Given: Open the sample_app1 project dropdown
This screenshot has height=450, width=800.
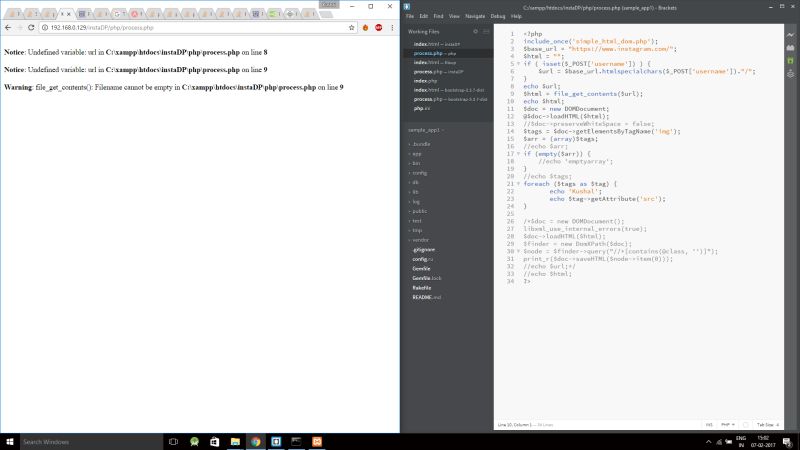Looking at the screenshot, I should pyautogui.click(x=426, y=130).
